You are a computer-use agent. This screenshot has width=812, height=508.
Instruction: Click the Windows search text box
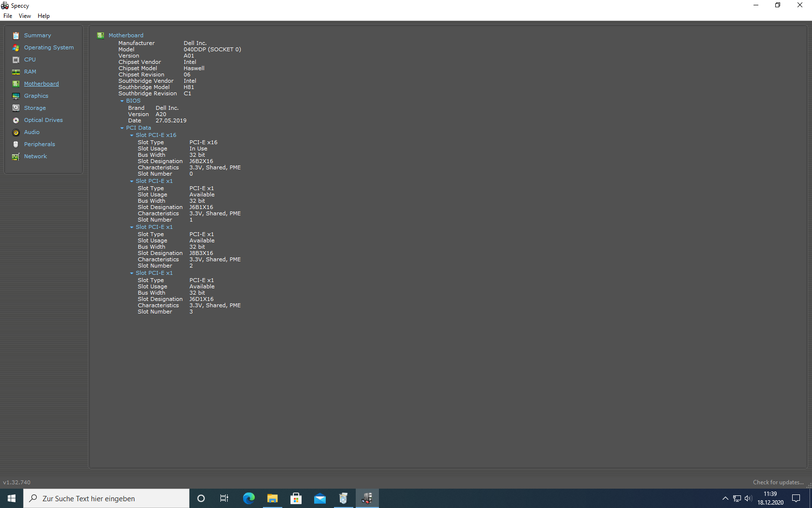click(x=106, y=498)
